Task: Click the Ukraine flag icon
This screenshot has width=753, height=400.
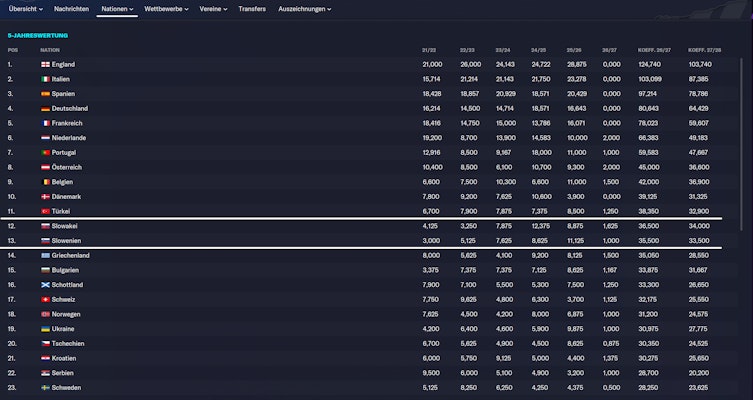Action: click(x=45, y=329)
